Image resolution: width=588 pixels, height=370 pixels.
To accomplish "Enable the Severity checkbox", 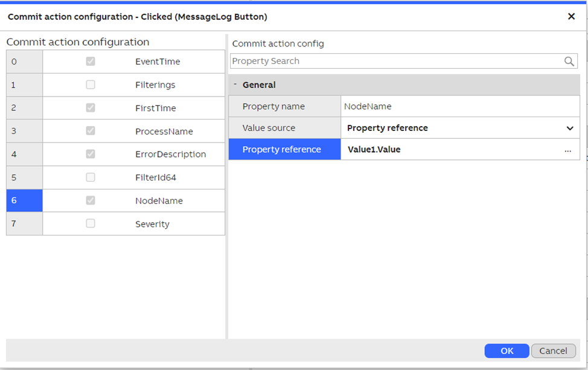I will [91, 223].
